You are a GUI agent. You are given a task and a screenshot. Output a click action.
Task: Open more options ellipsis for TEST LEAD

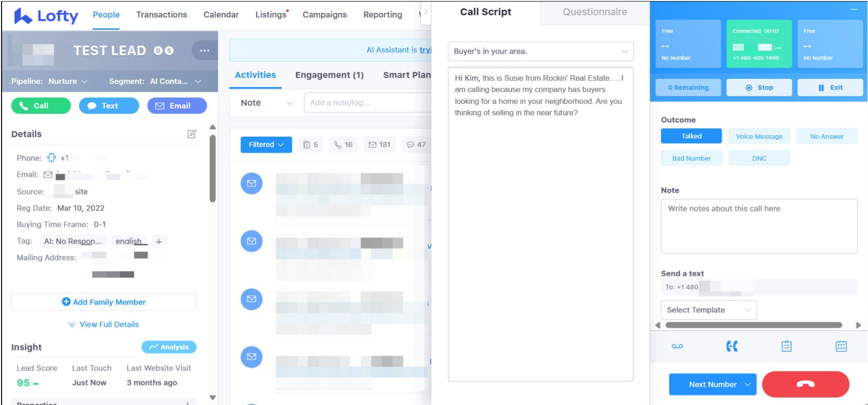tap(204, 51)
